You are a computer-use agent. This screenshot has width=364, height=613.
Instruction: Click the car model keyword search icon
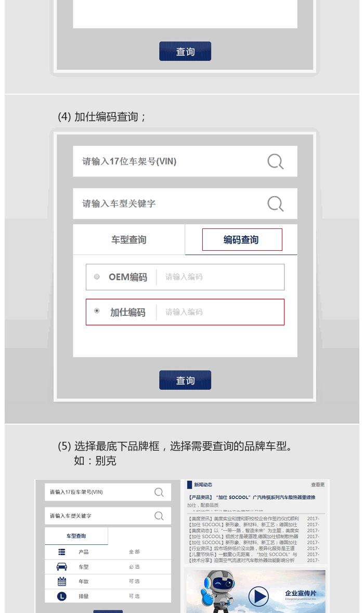(x=276, y=203)
